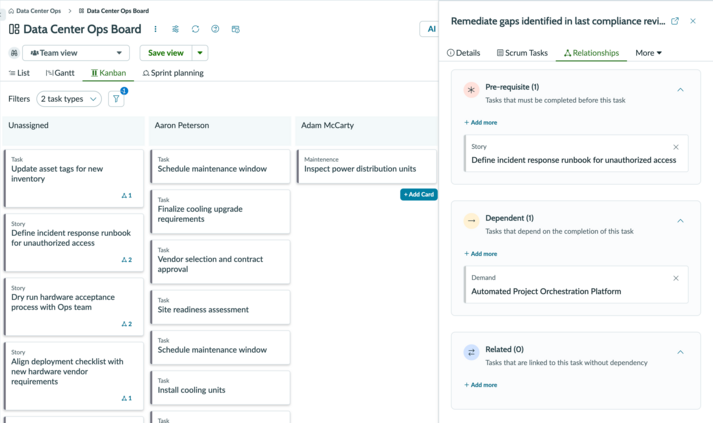Image resolution: width=713 pixels, height=423 pixels.
Task: Collapse the Related section
Action: (x=680, y=352)
